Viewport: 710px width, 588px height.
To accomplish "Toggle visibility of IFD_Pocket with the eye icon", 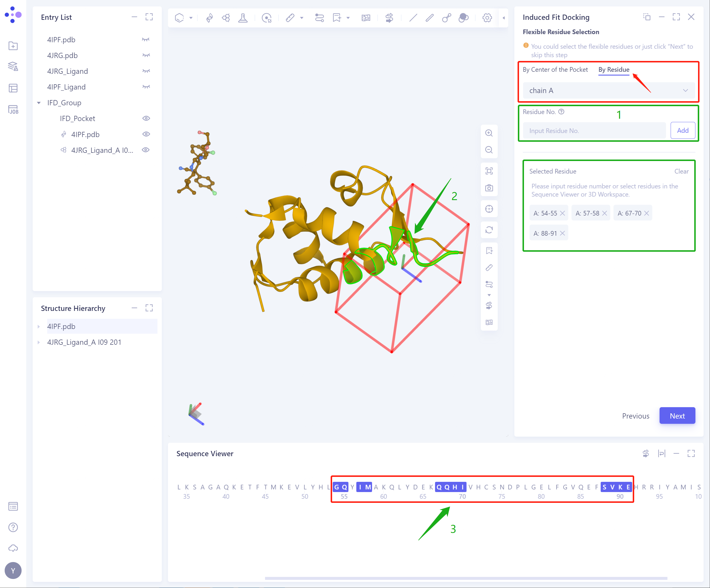I will coord(146,118).
